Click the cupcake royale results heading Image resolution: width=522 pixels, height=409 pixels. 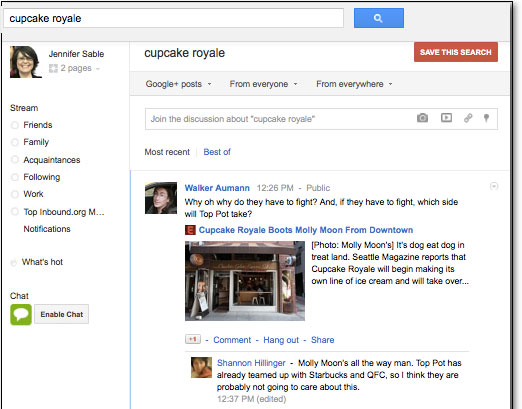(184, 53)
